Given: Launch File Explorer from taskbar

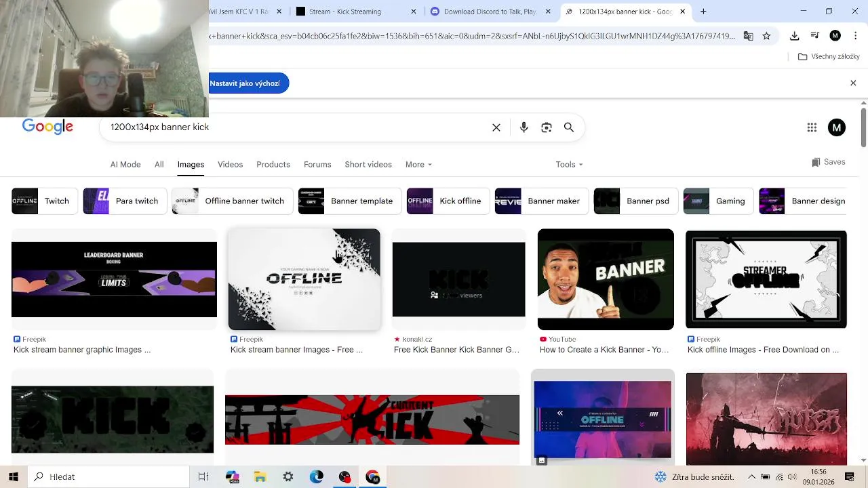Looking at the screenshot, I should coord(260,476).
